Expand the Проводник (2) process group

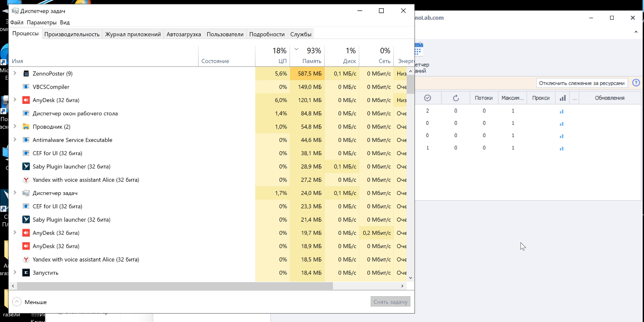pos(15,127)
